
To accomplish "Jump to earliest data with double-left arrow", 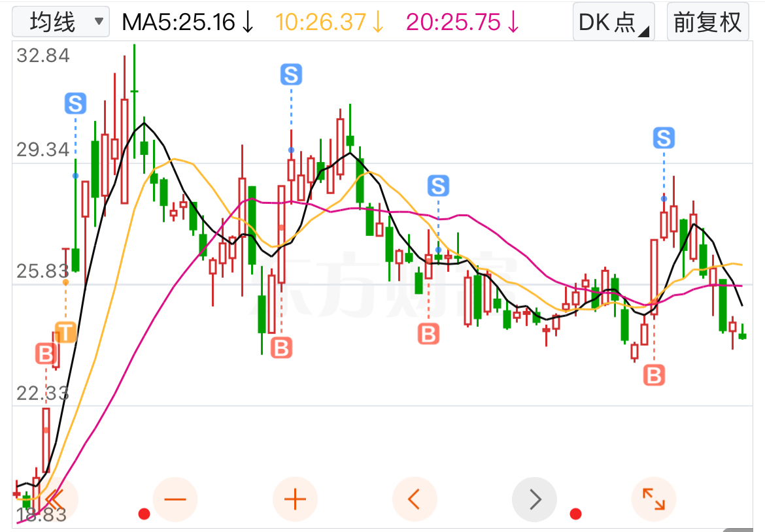I will pyautogui.click(x=55, y=499).
